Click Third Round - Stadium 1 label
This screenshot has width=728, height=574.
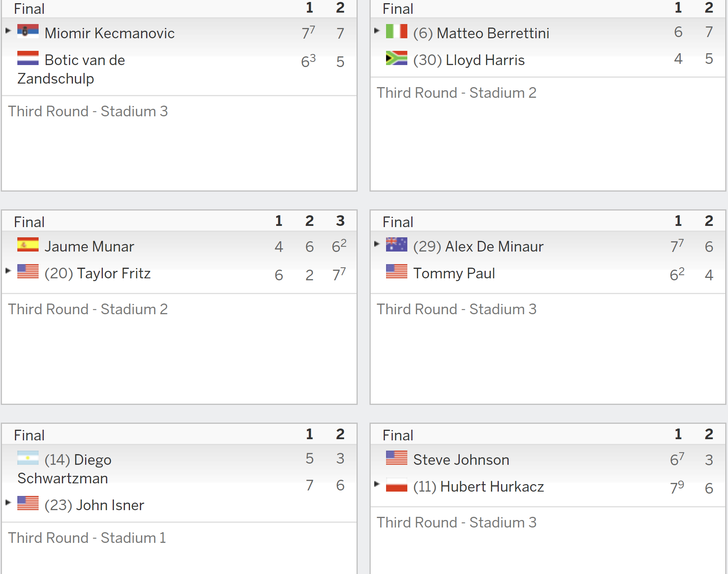pos(87,538)
